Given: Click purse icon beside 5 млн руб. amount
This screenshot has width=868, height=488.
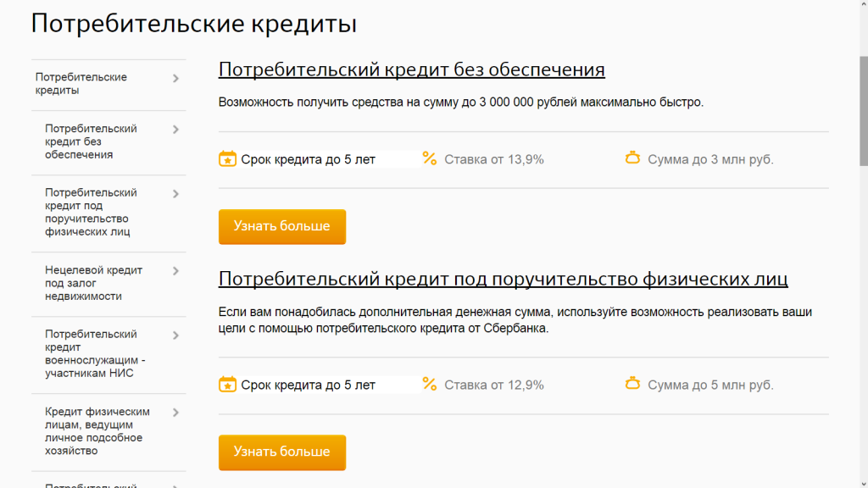Looking at the screenshot, I should (x=632, y=384).
